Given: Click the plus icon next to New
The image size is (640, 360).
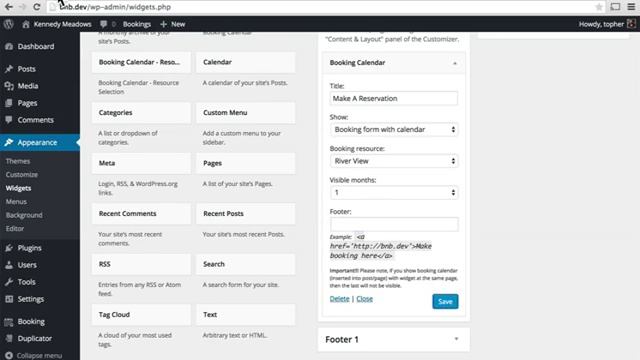Looking at the screenshot, I should pos(163,24).
